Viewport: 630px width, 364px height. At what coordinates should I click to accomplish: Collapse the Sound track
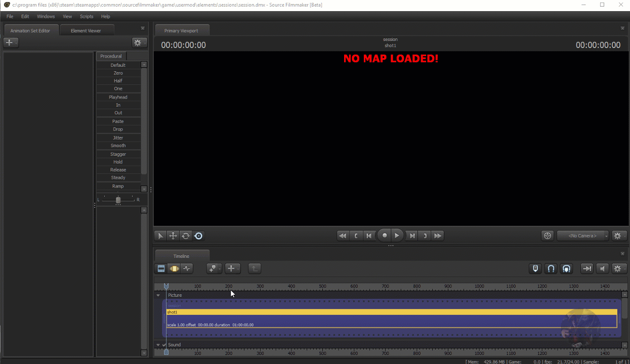tap(158, 345)
